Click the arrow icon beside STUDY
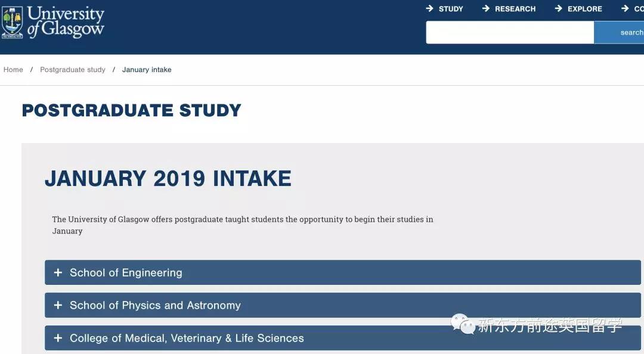Screen dimensions: 644x354 pos(429,8)
